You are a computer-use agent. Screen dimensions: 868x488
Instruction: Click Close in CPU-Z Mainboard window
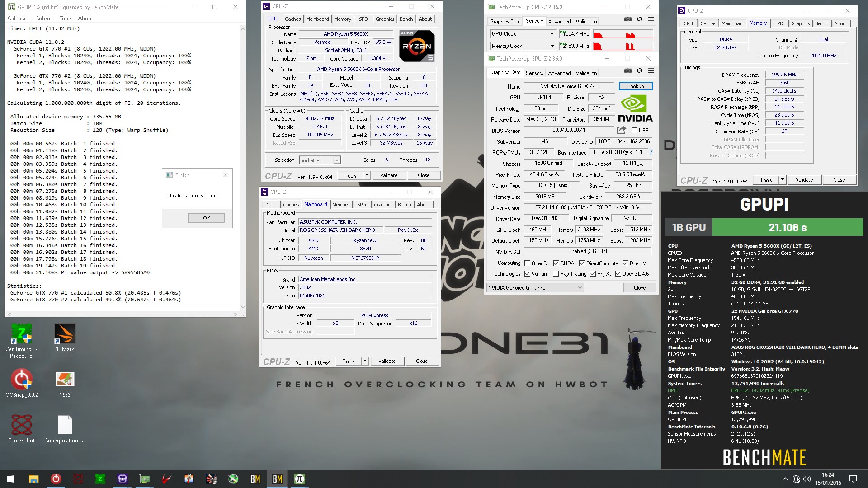coord(422,361)
